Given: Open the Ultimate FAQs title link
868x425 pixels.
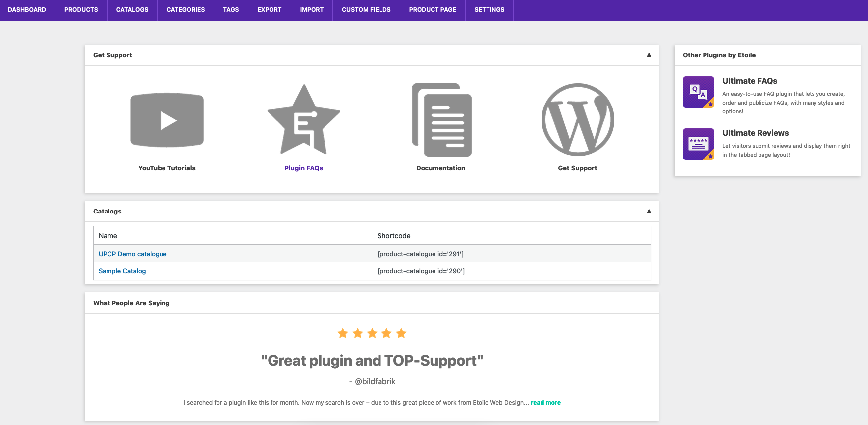Looking at the screenshot, I should tap(750, 81).
